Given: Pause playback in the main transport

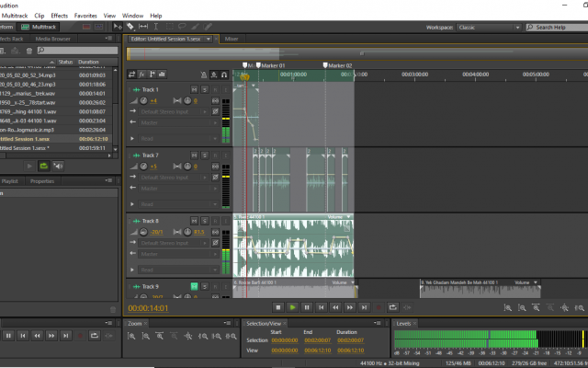Looking at the screenshot, I should [307, 307].
